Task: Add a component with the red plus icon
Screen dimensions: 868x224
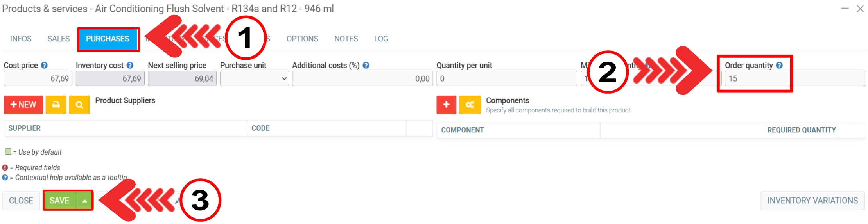Action: 446,105
